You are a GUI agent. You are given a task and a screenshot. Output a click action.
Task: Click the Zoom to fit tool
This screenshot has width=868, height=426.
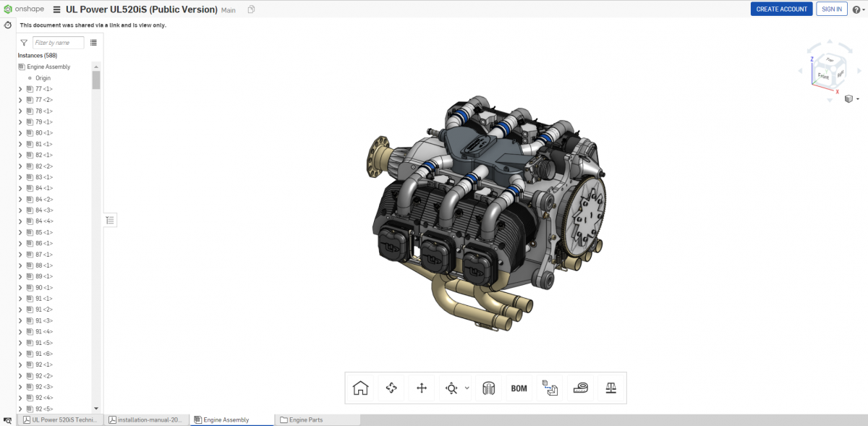(451, 388)
